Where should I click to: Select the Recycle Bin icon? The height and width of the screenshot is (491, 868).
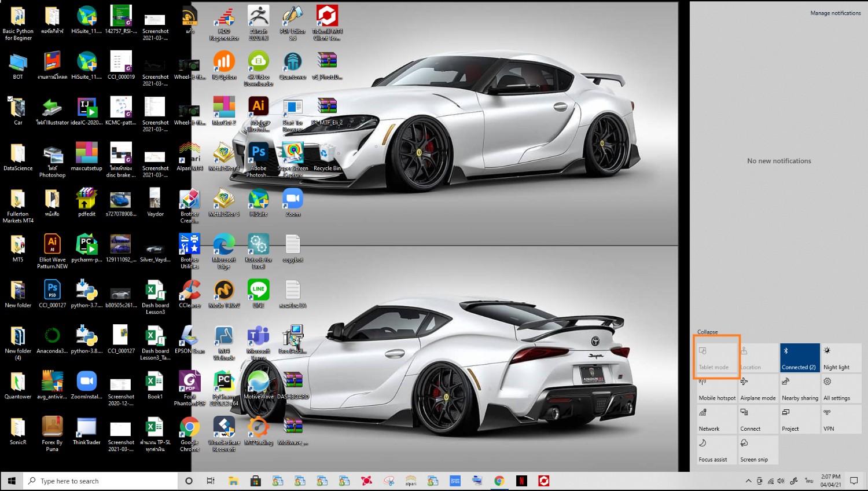point(328,156)
